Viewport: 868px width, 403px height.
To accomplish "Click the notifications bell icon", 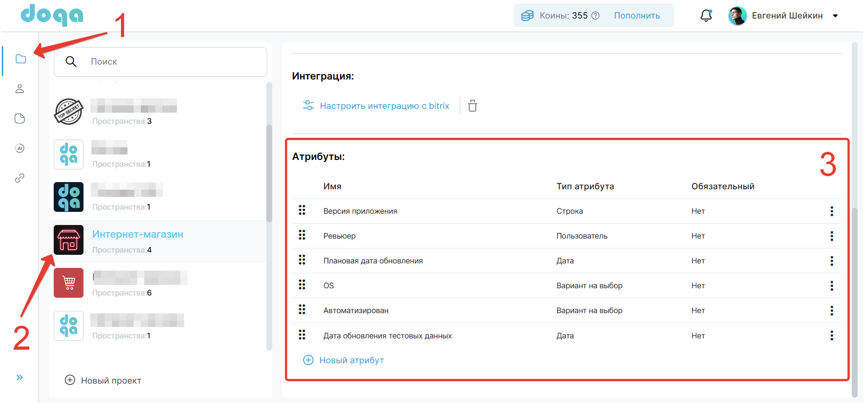I will tap(706, 16).
